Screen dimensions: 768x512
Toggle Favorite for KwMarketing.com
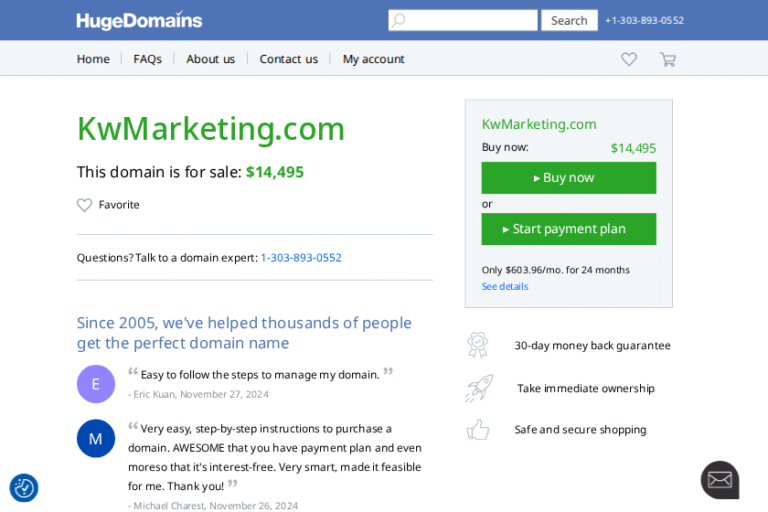[x=108, y=205]
